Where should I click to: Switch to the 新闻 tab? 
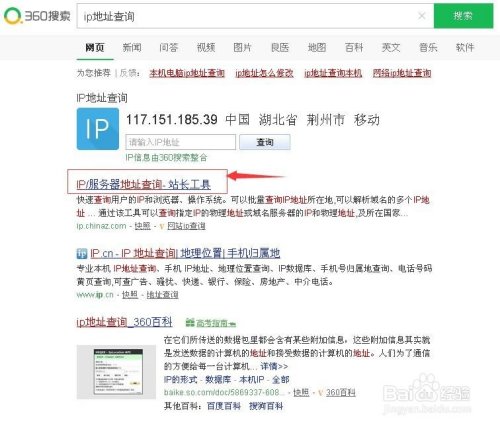132,48
